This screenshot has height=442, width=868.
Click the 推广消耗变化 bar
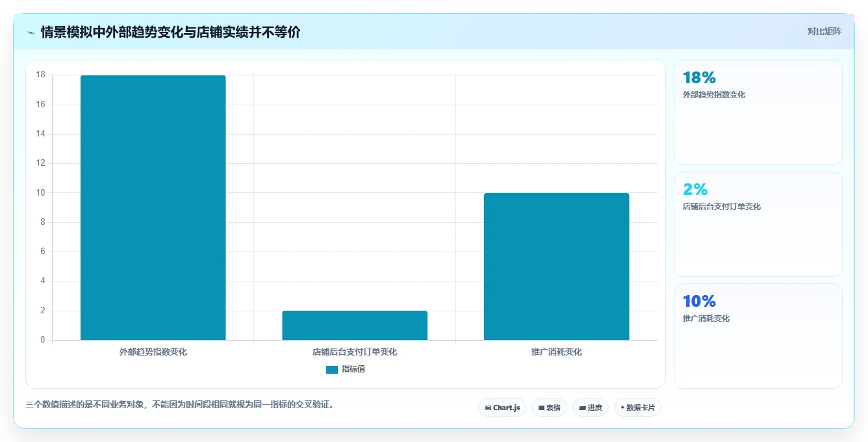(557, 266)
